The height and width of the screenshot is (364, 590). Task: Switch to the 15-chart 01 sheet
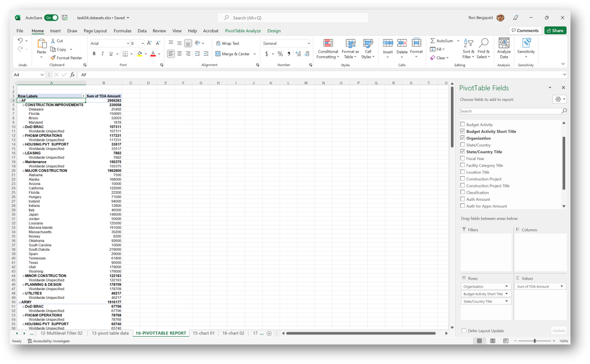tap(204, 333)
